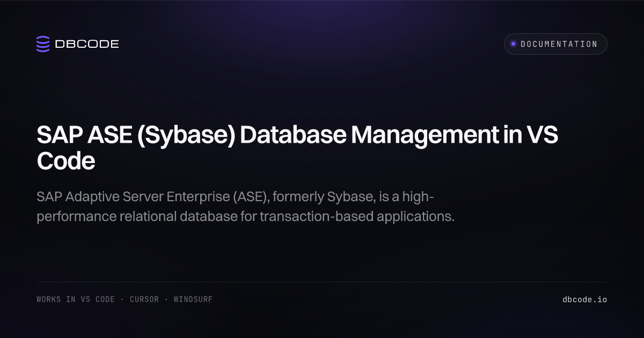Click the DOCUMENTATION badge
This screenshot has width=644, height=338.
(555, 44)
